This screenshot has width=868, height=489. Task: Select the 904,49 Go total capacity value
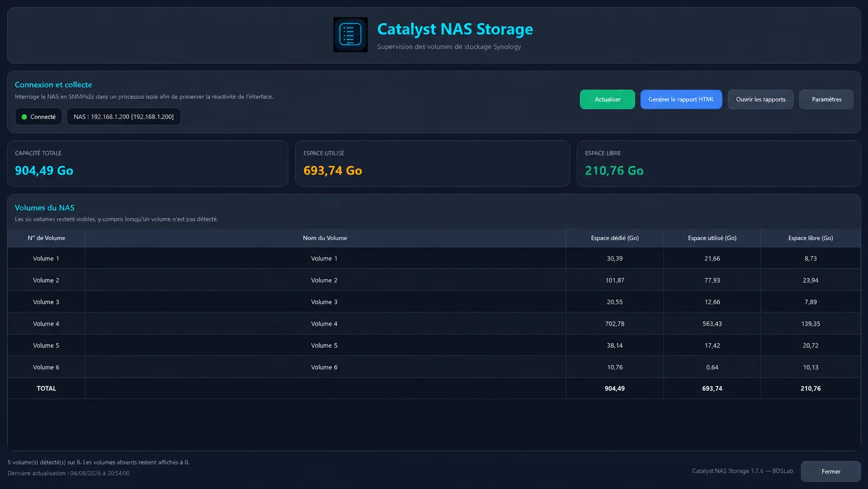(44, 170)
